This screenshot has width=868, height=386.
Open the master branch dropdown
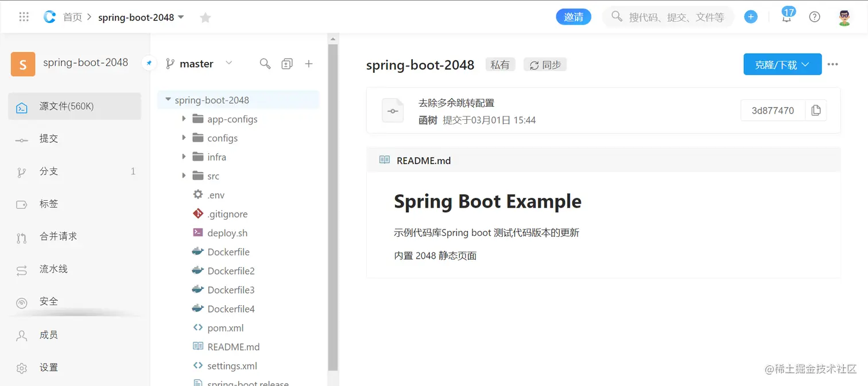[x=199, y=64]
